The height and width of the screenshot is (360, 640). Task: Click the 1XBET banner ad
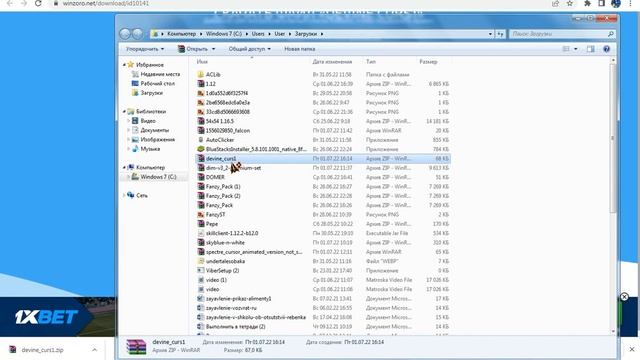(x=57, y=317)
